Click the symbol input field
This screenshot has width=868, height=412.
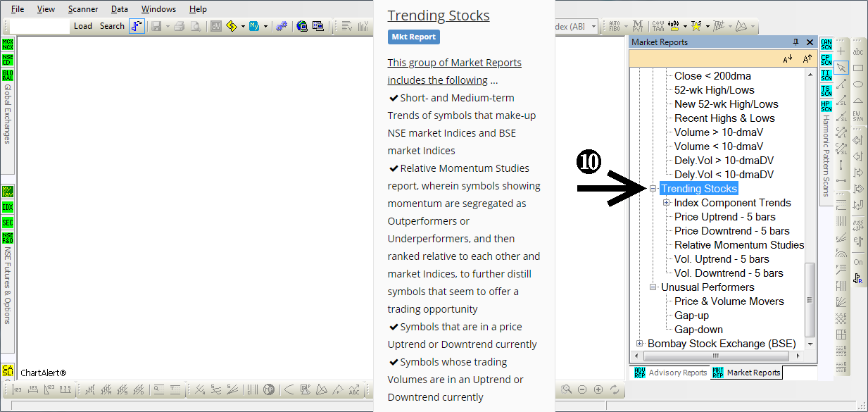(41, 26)
